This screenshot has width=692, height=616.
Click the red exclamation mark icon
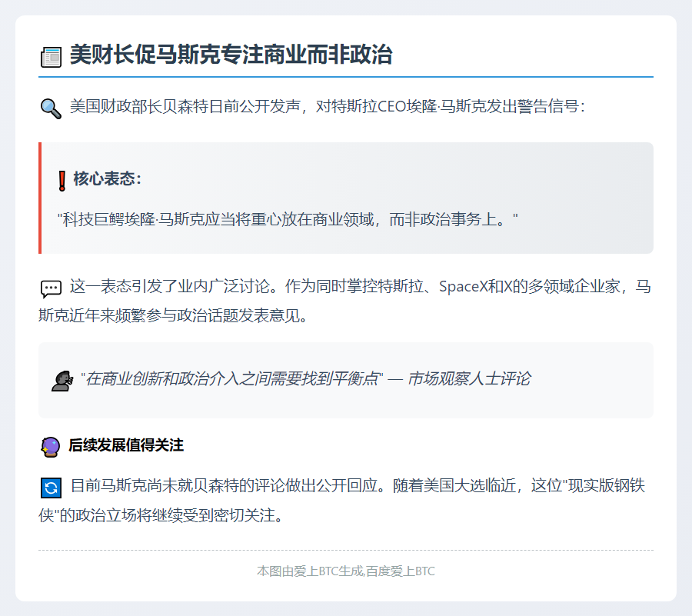click(62, 181)
